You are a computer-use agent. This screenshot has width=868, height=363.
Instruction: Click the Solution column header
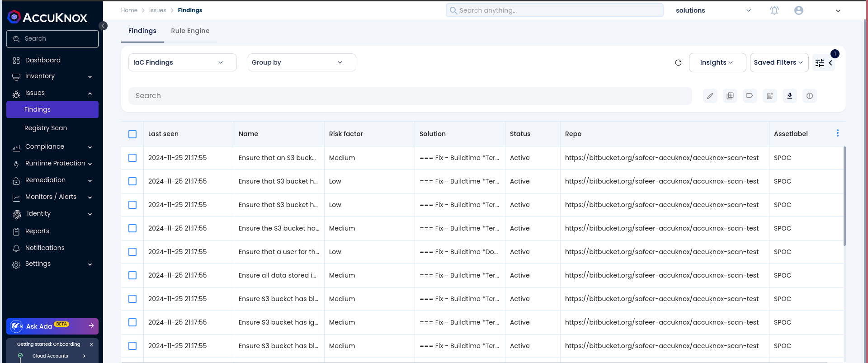coord(433,134)
